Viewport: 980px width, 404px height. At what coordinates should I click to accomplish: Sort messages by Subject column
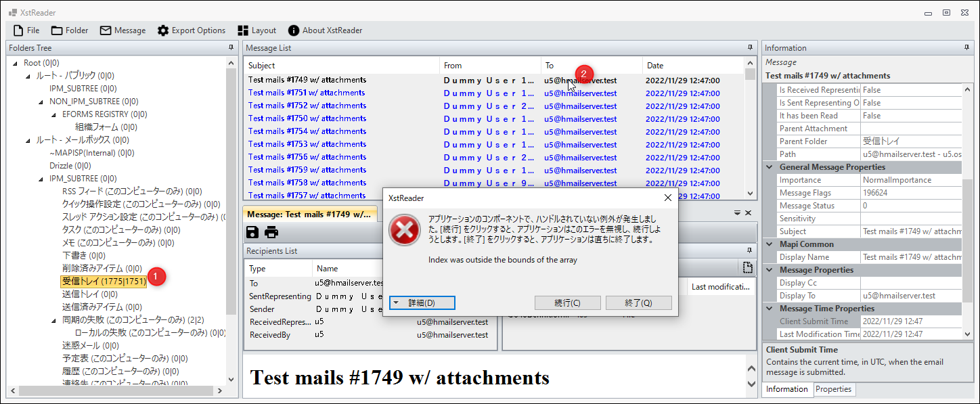point(342,66)
